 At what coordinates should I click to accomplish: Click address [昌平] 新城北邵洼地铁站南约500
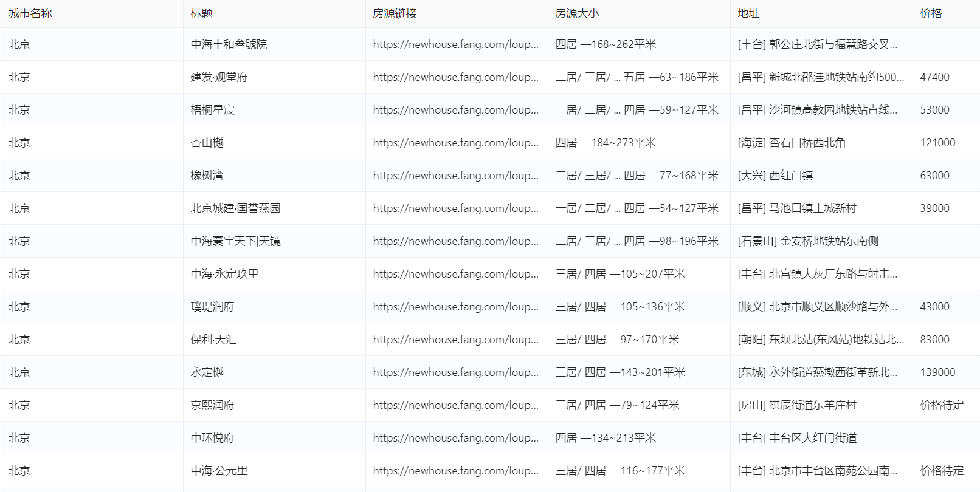pyautogui.click(x=821, y=77)
